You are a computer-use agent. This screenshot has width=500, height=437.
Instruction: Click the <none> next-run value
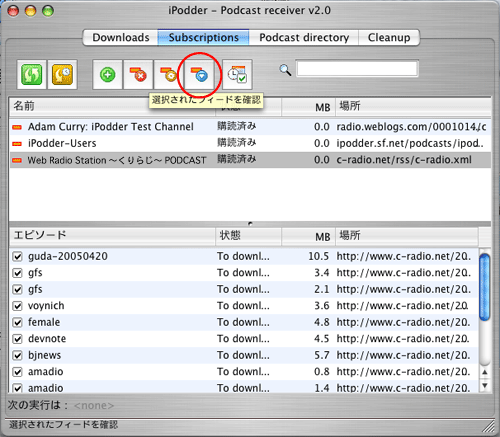click(94, 406)
